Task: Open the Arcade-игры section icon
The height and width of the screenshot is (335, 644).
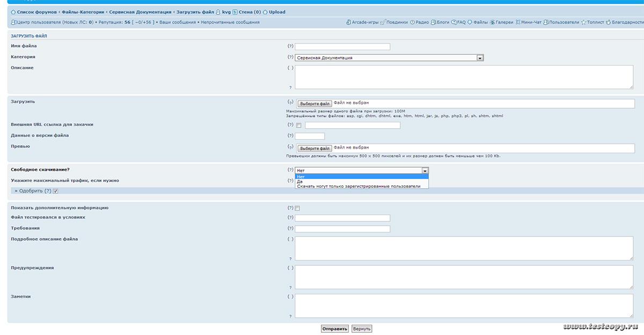Action: click(349, 23)
